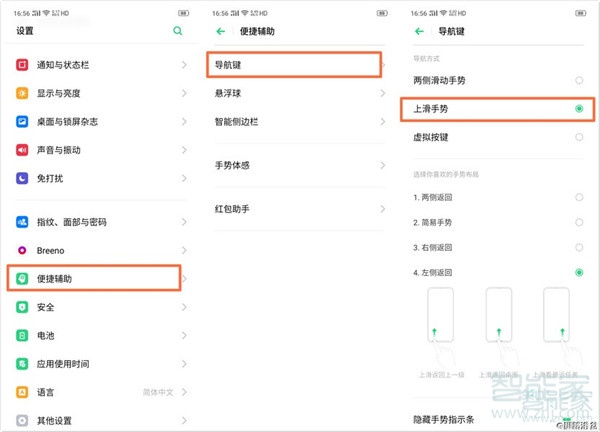
Task: Toggle the 隐藏手势指示条 switch
Action: 568,418
